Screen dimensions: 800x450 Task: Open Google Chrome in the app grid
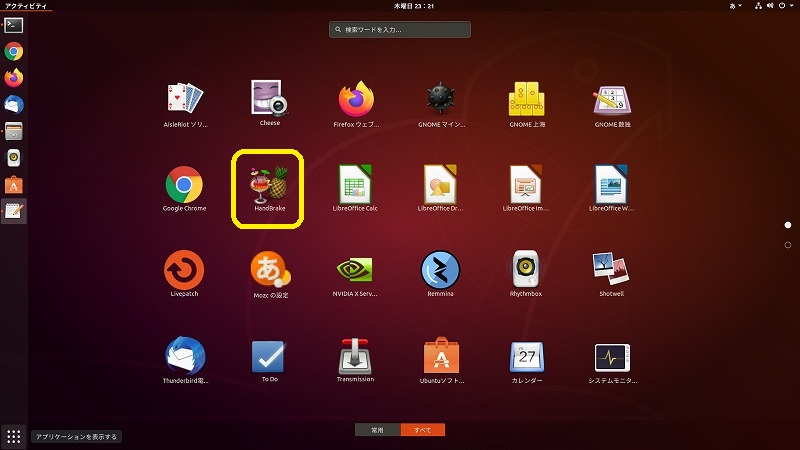pyautogui.click(x=184, y=189)
